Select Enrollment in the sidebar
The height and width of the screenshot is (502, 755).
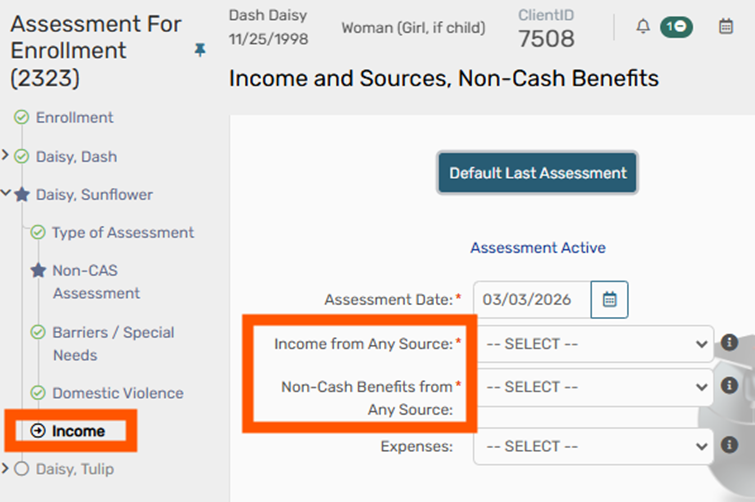(74, 118)
